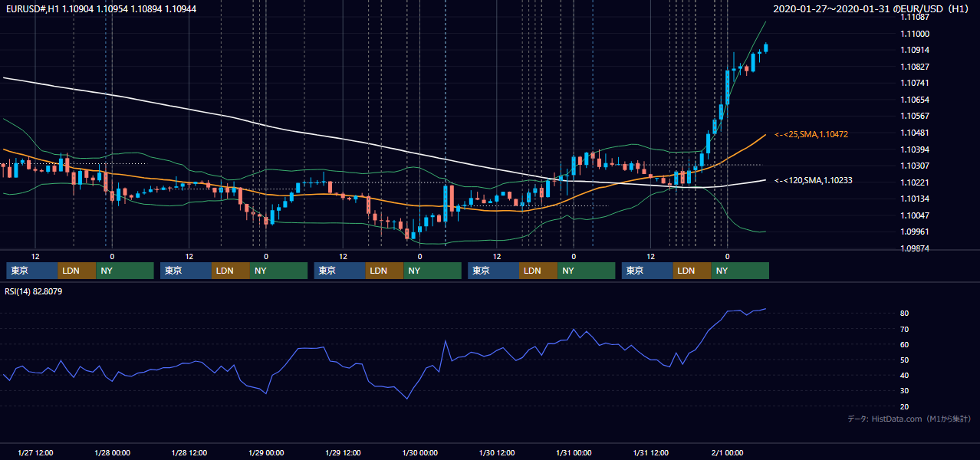
Task: Click the 1/29 12:00 time axis label
Action: pyautogui.click(x=344, y=453)
